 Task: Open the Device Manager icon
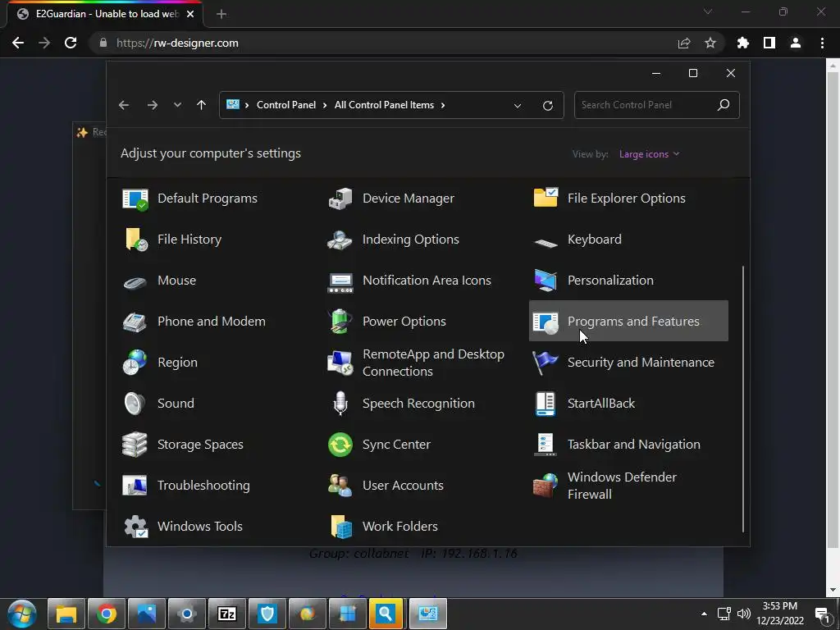tap(340, 199)
